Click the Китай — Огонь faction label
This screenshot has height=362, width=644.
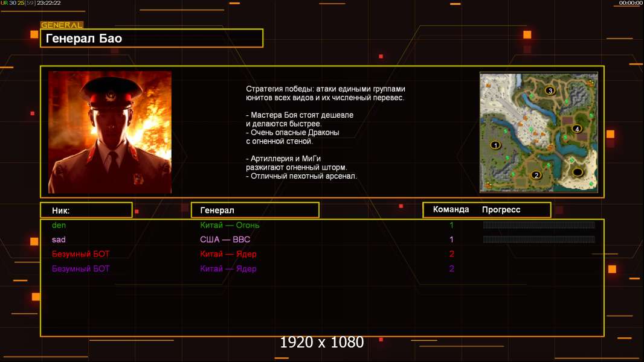(x=230, y=225)
